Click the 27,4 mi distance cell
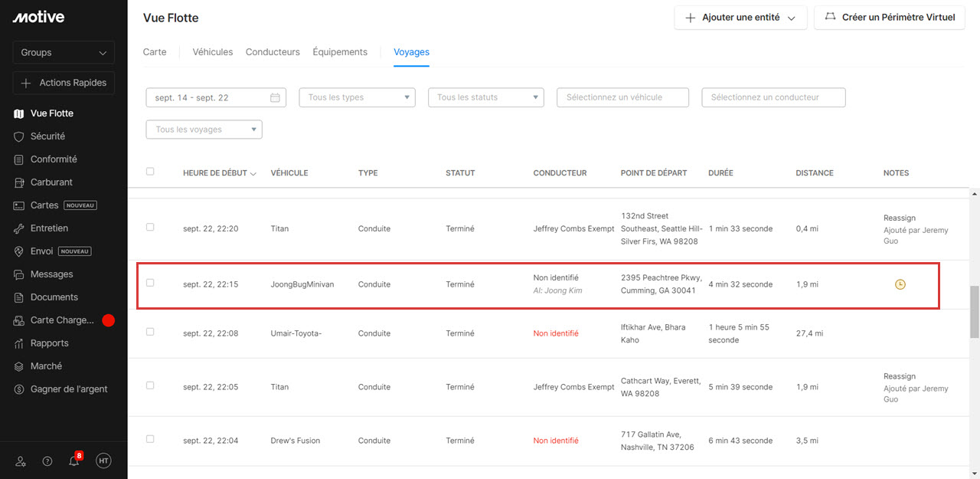The height and width of the screenshot is (479, 980). click(x=809, y=333)
